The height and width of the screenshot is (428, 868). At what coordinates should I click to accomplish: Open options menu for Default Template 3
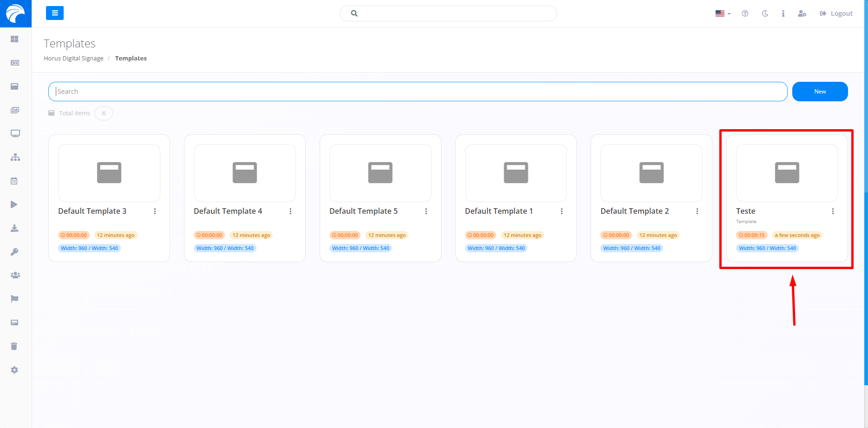tap(155, 211)
